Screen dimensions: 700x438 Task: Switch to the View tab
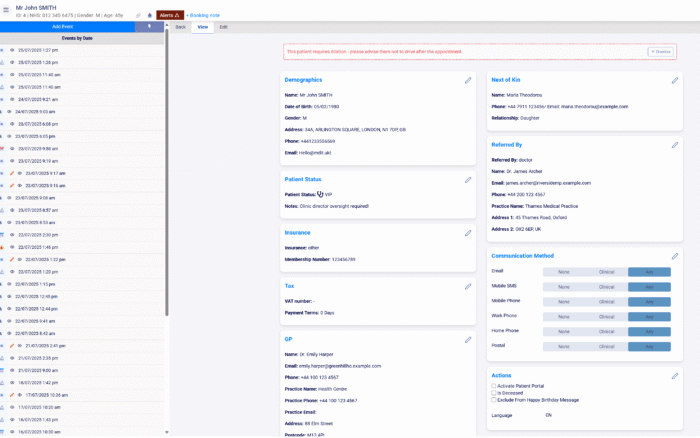point(203,27)
